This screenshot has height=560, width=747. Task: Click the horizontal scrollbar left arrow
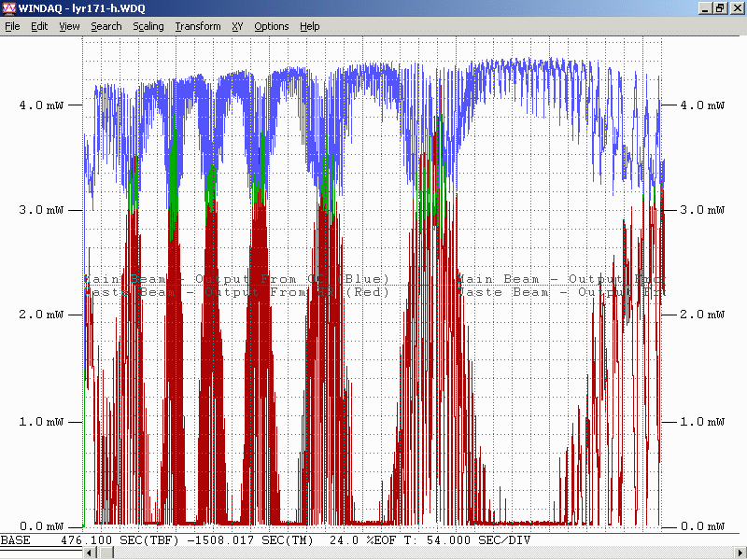tap(91, 553)
